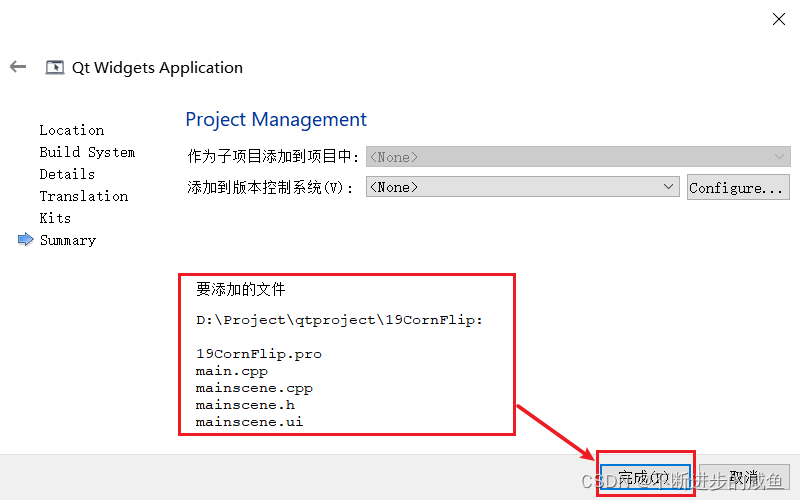Click the mainscene.h file name
Image resolution: width=800 pixels, height=500 pixels.
245,405
